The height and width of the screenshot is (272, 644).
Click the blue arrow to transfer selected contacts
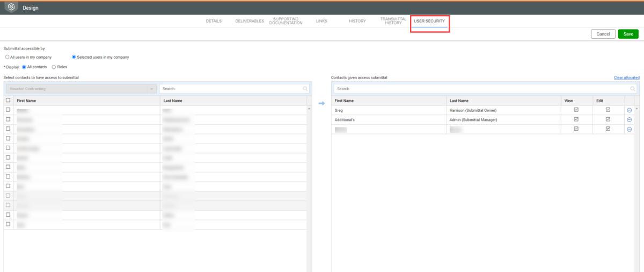(x=321, y=103)
